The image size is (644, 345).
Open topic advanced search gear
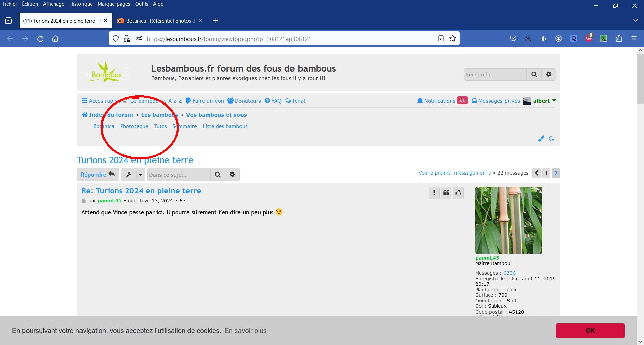tap(232, 175)
